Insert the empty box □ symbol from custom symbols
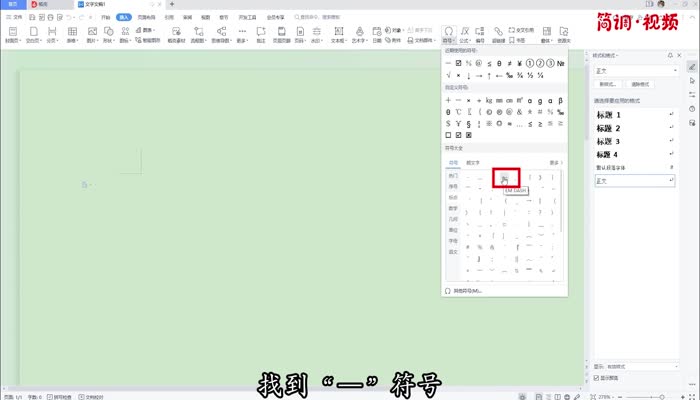700x400 pixels. [448, 135]
